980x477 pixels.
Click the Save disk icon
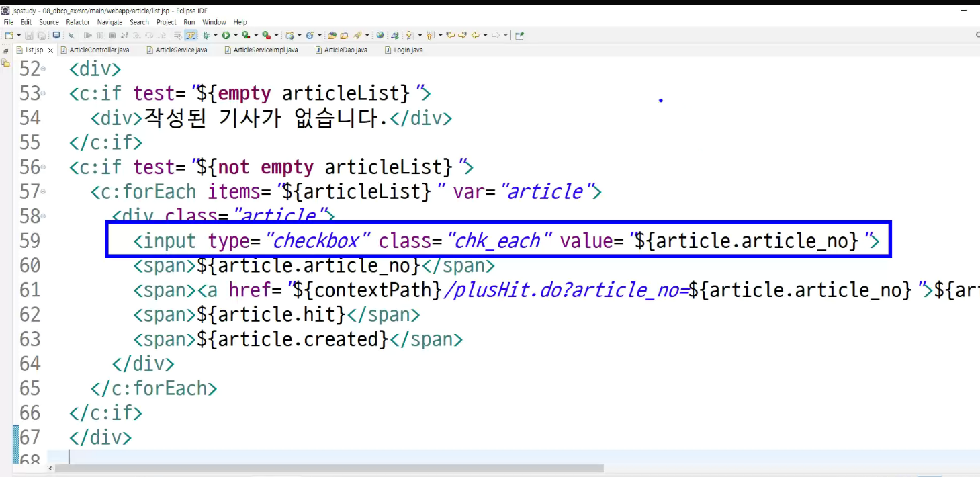[x=29, y=35]
